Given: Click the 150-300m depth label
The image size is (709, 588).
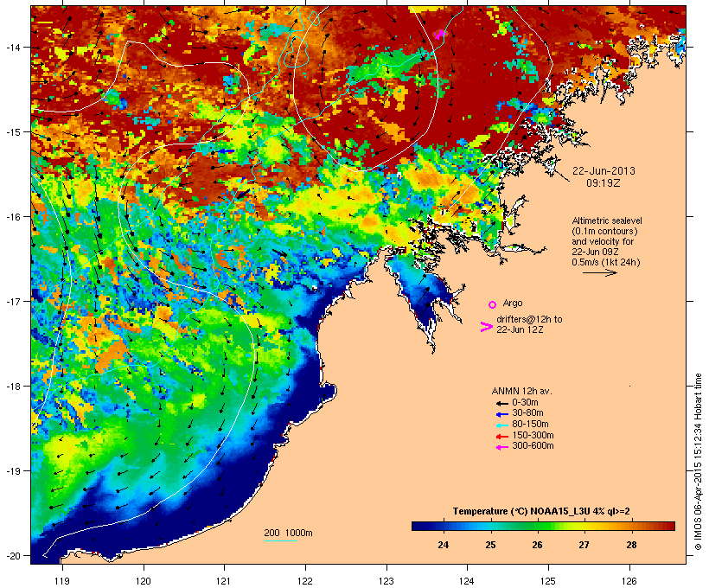Looking at the screenshot, I should click(x=533, y=436).
